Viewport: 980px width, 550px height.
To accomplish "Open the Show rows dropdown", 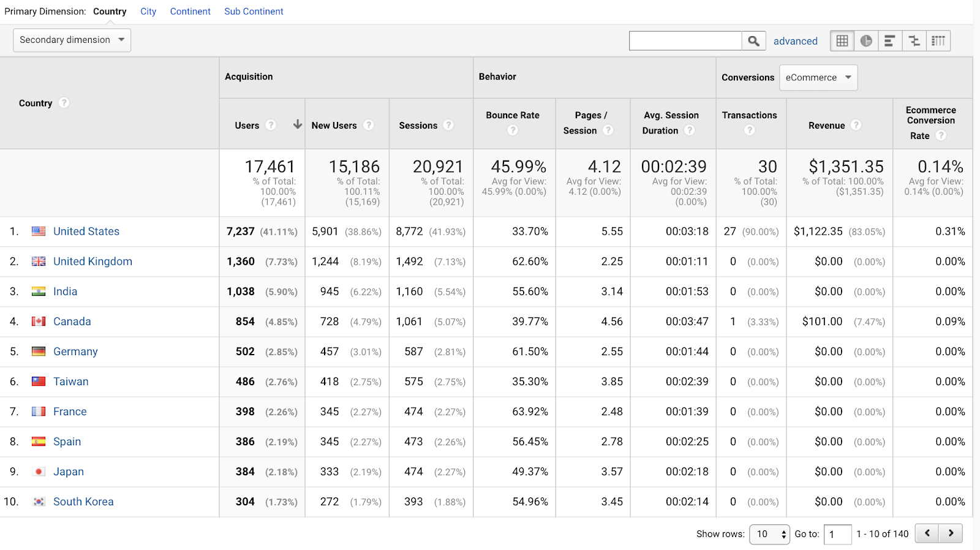I will [769, 534].
